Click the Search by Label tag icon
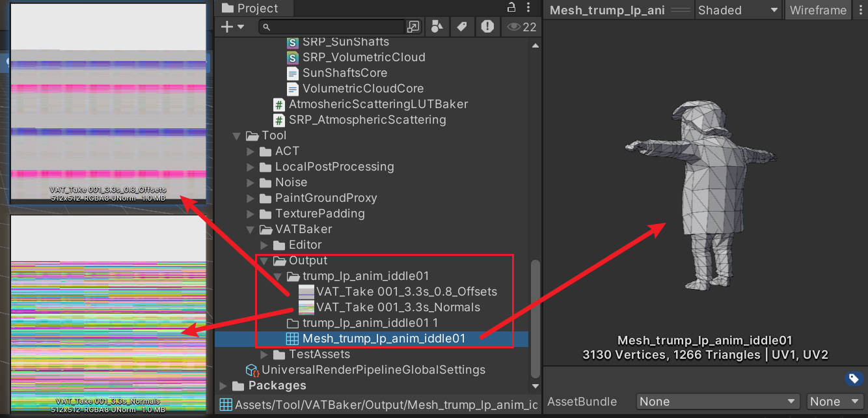The image size is (868, 418). pyautogui.click(x=462, y=27)
